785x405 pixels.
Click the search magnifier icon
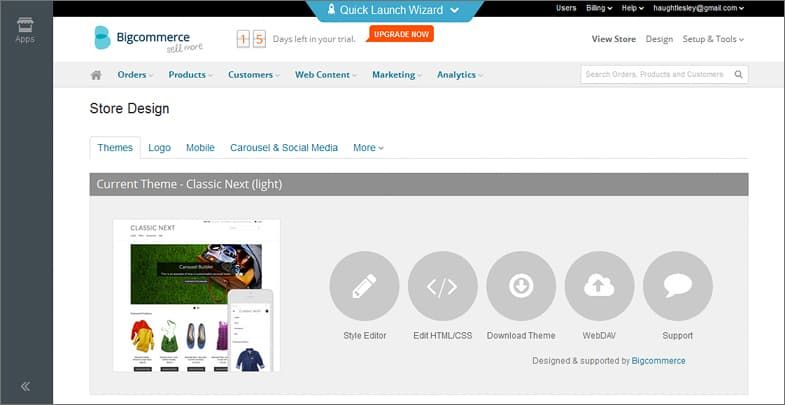(738, 75)
